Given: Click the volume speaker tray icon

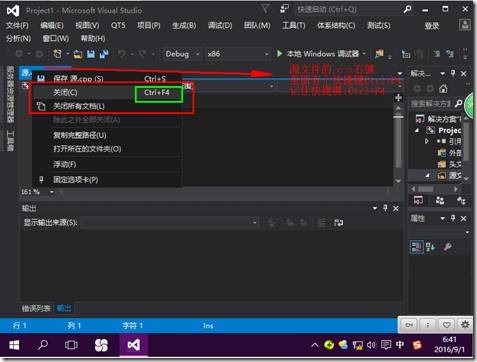Looking at the screenshot, I should [371, 345].
